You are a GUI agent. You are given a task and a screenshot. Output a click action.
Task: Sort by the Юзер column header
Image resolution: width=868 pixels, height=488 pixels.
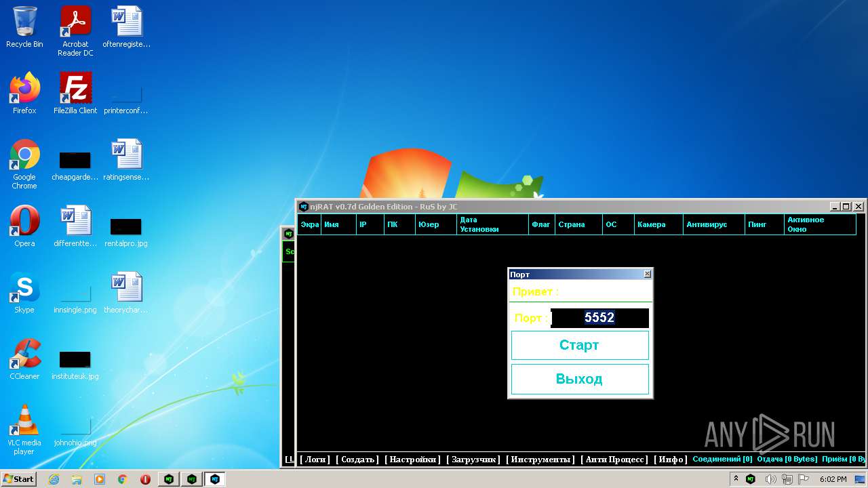click(435, 224)
